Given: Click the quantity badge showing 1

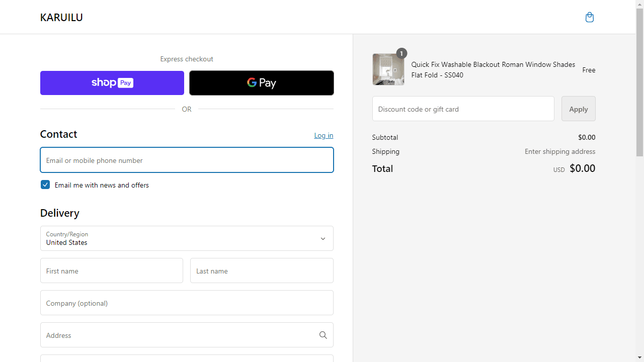Looking at the screenshot, I should click(x=401, y=53).
